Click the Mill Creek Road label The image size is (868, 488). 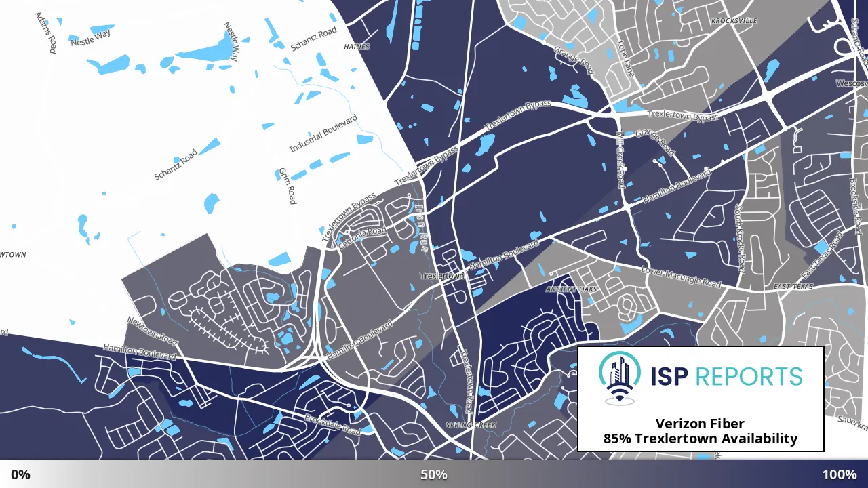coord(620,159)
